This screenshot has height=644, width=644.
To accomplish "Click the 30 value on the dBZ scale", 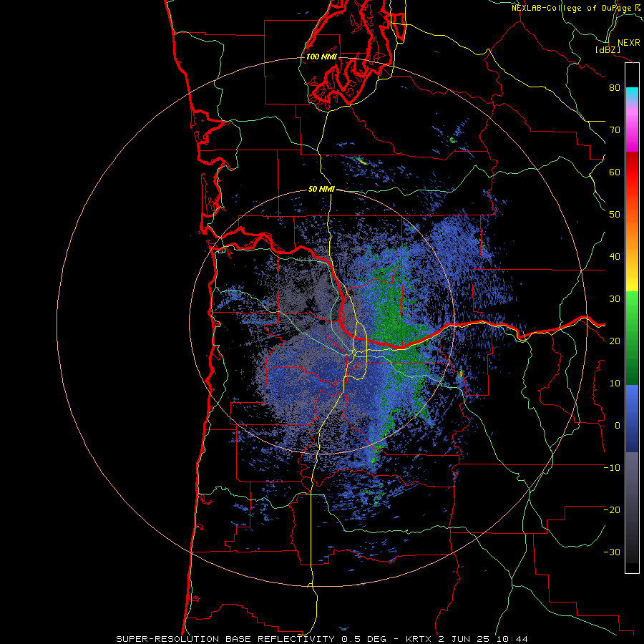I will click(x=615, y=298).
